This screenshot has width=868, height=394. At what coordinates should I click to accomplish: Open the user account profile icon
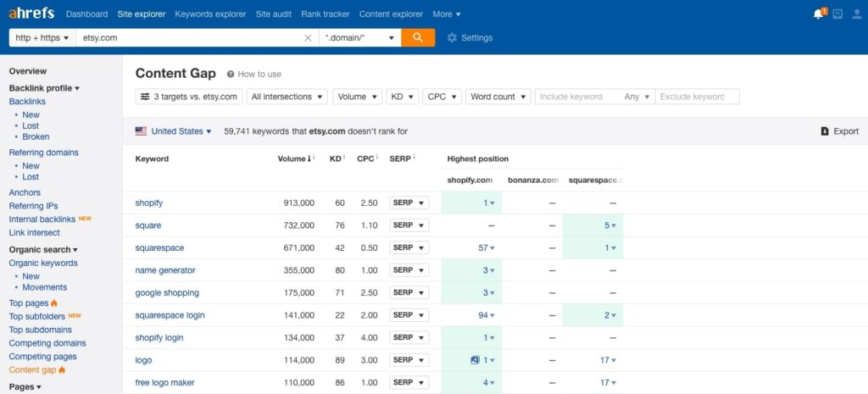pyautogui.click(x=856, y=14)
